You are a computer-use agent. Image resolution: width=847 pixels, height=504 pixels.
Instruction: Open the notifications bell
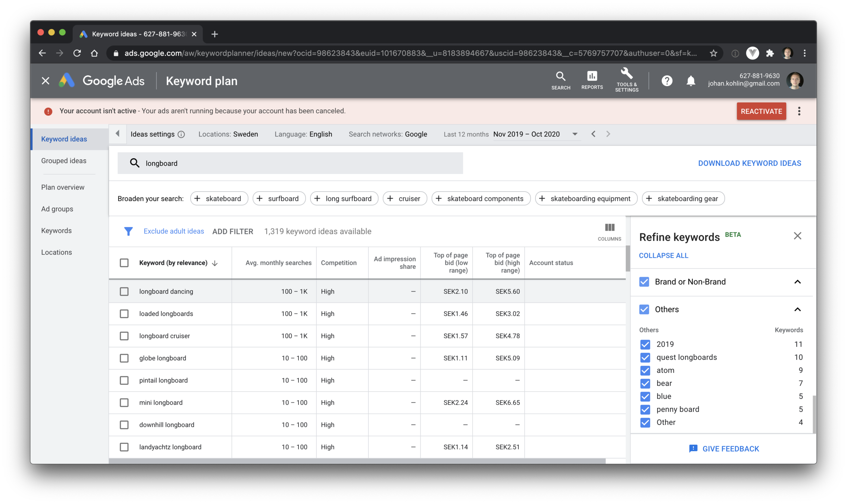point(690,81)
